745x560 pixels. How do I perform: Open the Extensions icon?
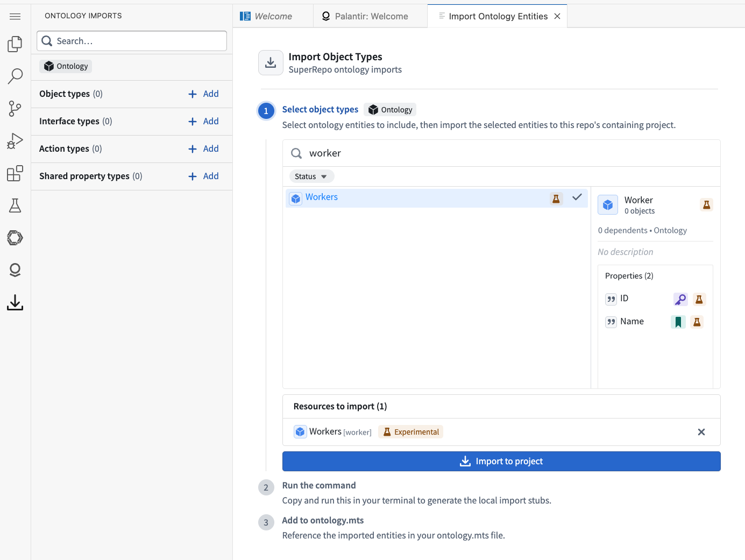tap(15, 173)
